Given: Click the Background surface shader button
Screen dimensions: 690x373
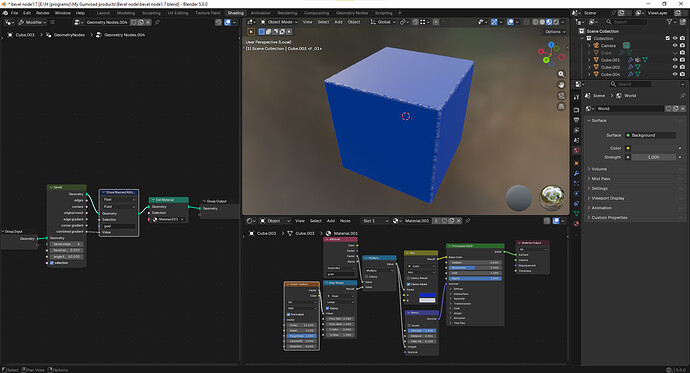Looking at the screenshot, I should pyautogui.click(x=651, y=135).
